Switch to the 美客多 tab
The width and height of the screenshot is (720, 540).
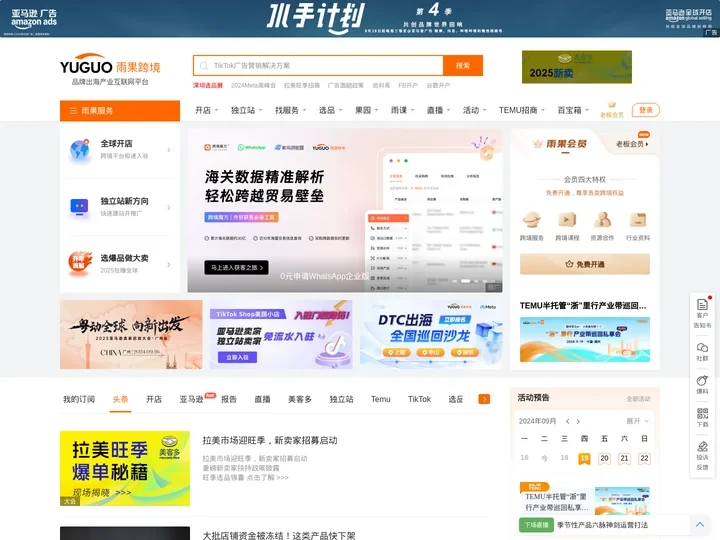[x=300, y=399]
